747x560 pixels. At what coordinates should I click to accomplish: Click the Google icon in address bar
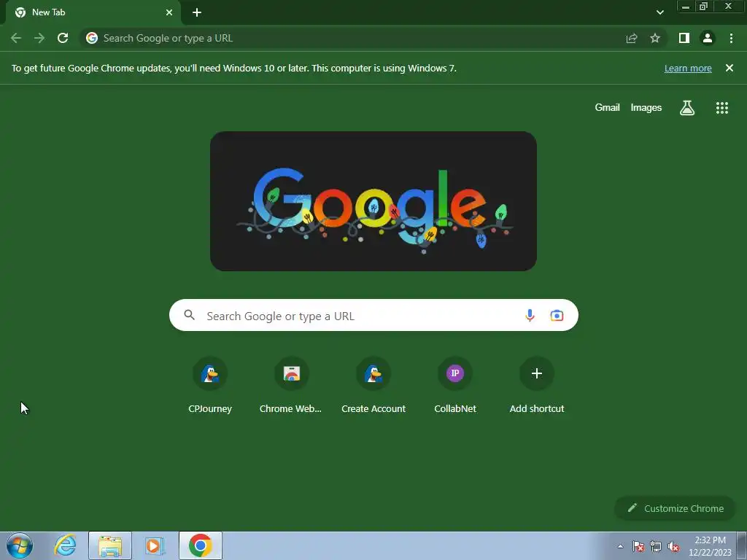tap(92, 38)
